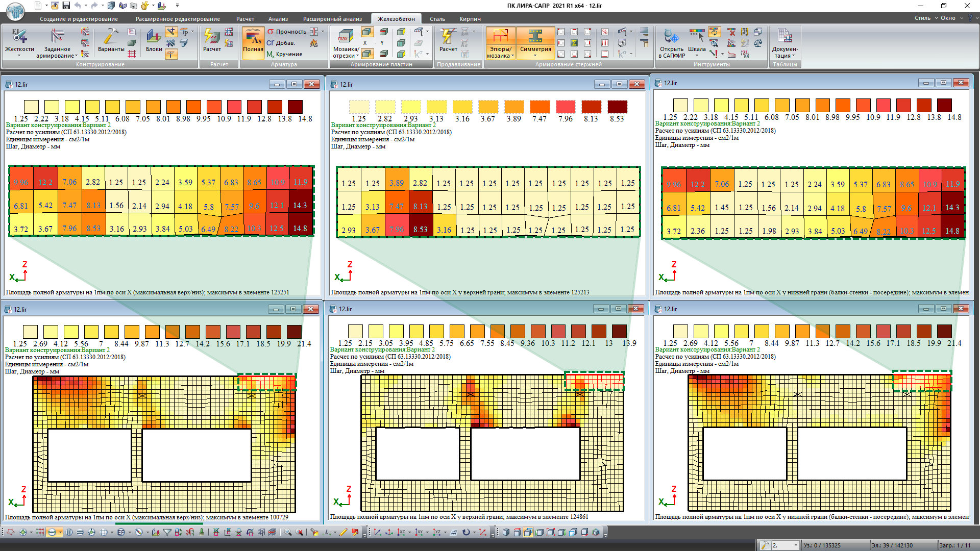980x551 pixels.
Task: Toggle the Полная reinforcement mode
Action: 253,42
